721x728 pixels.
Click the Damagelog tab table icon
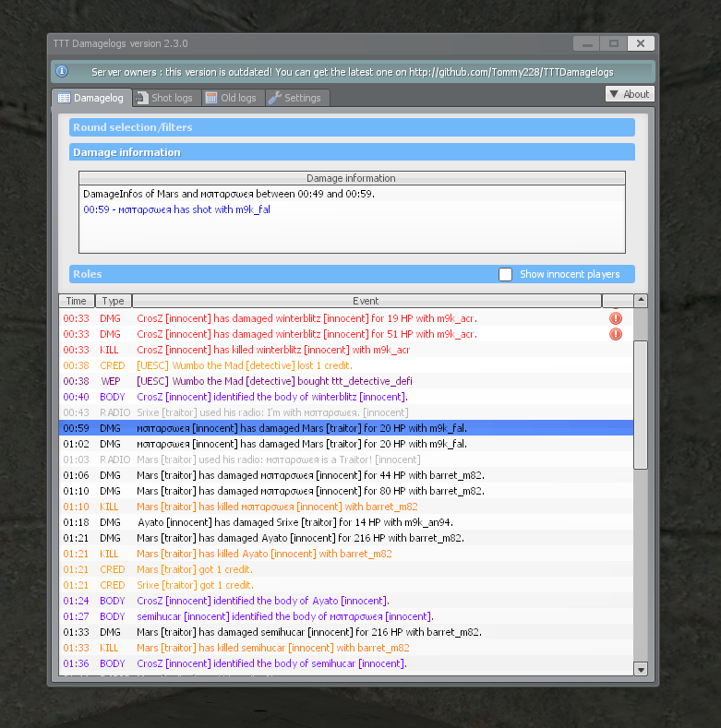pos(64,98)
